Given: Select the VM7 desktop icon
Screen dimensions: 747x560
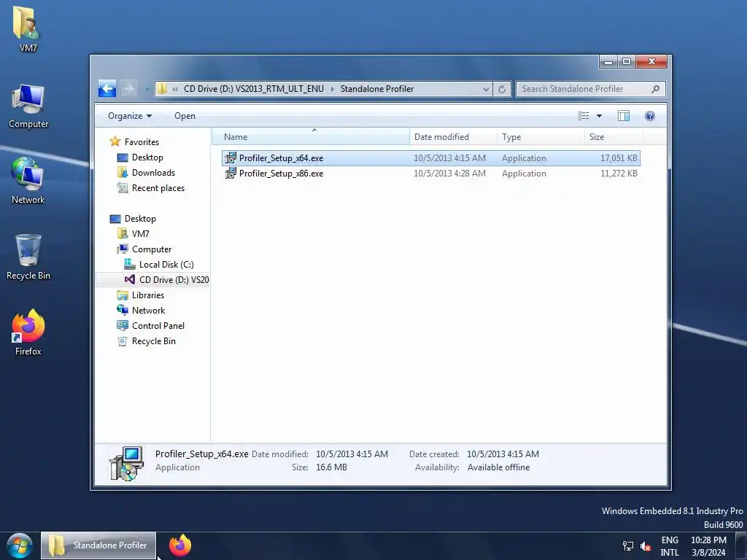Looking at the screenshot, I should tap(28, 29).
